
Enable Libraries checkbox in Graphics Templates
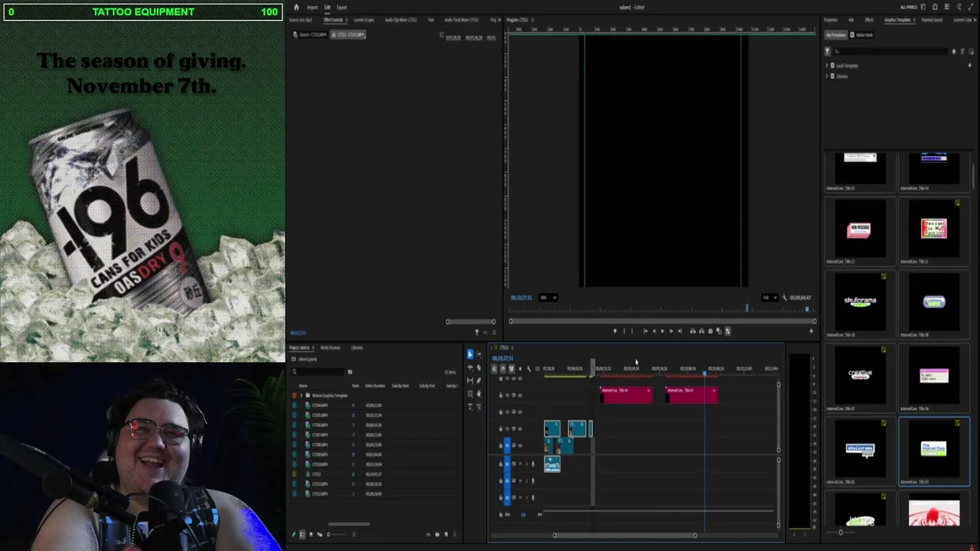[x=832, y=77]
